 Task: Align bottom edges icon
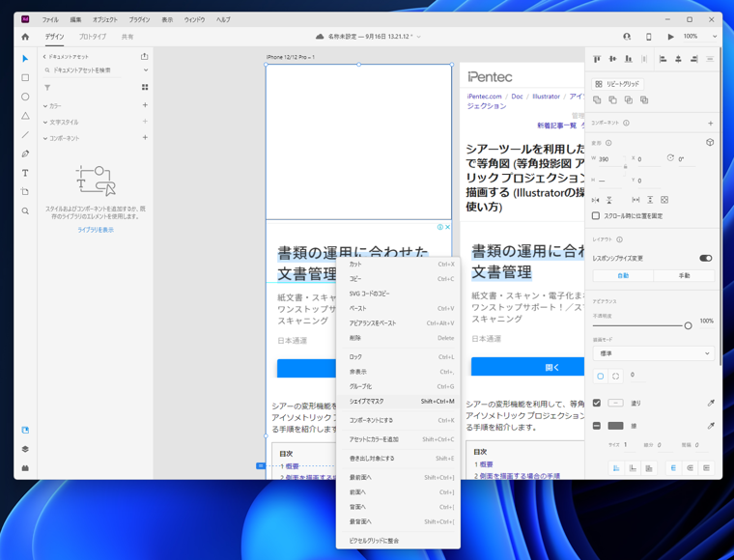[629, 59]
